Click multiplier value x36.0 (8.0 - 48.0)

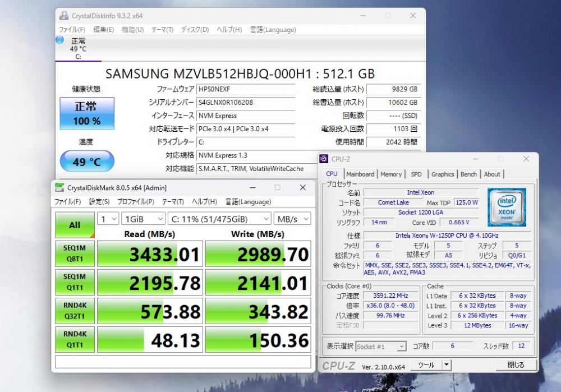point(390,306)
